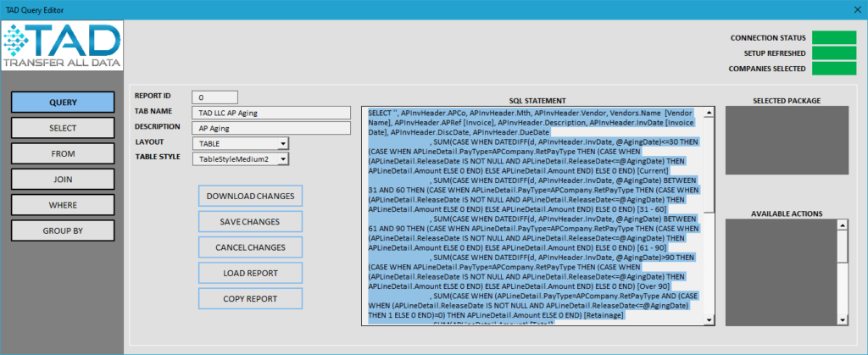Click the LAYOUT combo box showing TABLE
Screen dimensions: 868x355
click(240, 144)
